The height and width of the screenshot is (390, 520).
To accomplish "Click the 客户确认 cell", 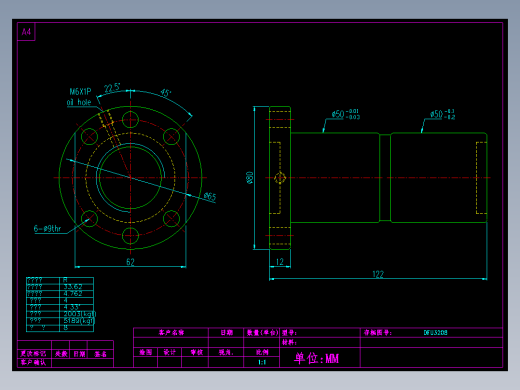I will coord(33,362).
